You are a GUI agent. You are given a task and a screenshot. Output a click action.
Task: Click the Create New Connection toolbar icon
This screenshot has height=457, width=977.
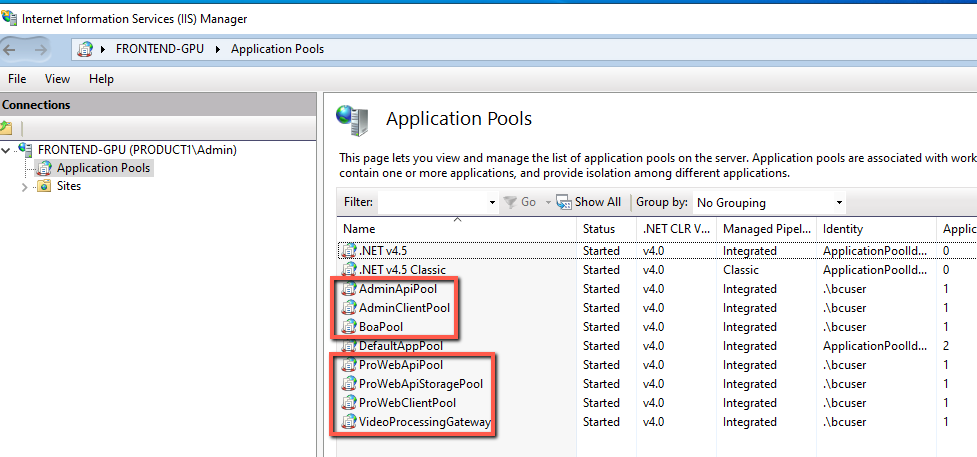coord(6,128)
